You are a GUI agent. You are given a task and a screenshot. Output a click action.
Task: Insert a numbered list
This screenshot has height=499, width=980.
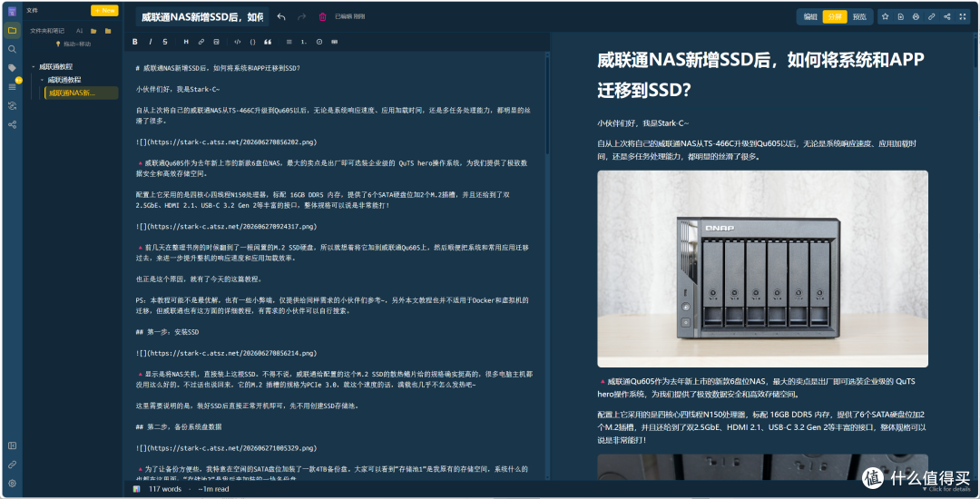coord(304,42)
